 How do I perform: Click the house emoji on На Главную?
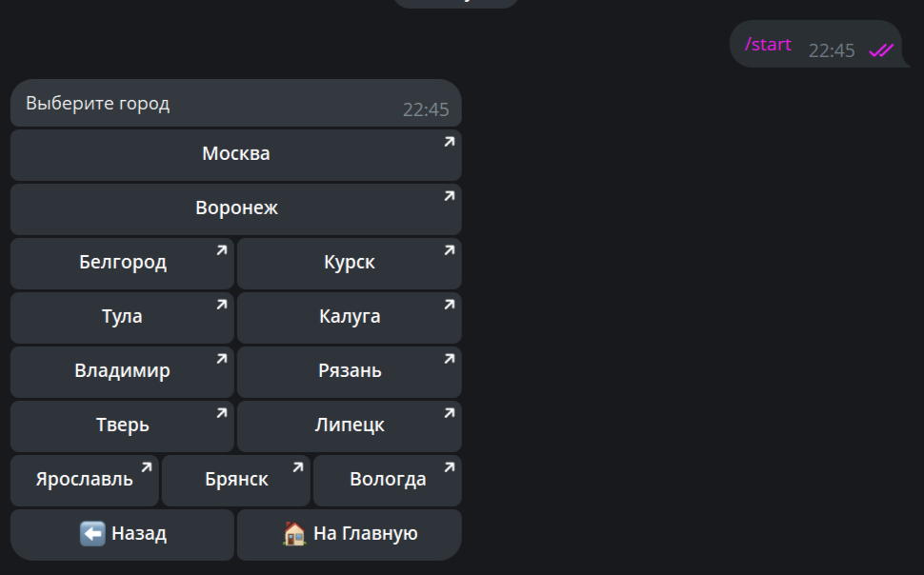click(x=294, y=534)
